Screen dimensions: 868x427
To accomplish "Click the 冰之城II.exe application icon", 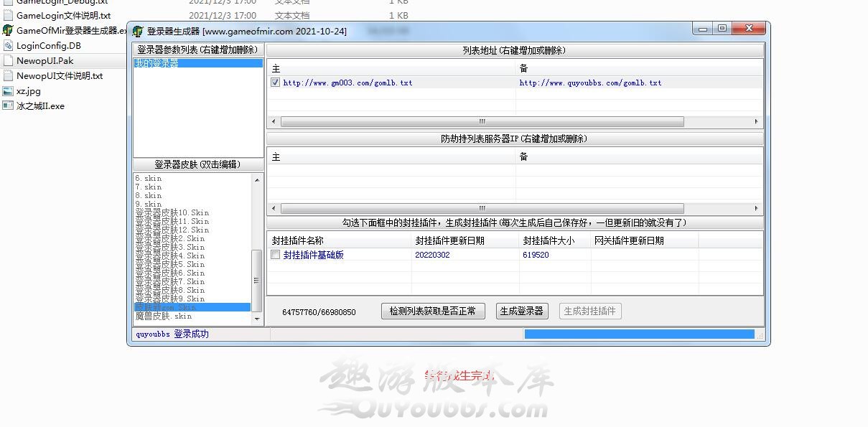I will click(8, 105).
